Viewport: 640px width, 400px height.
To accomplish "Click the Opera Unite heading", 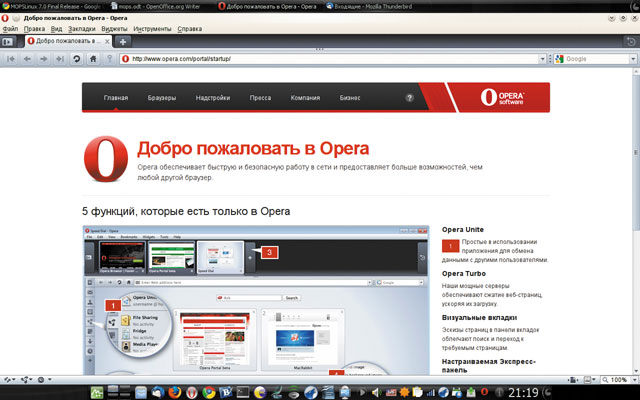I will [462, 230].
